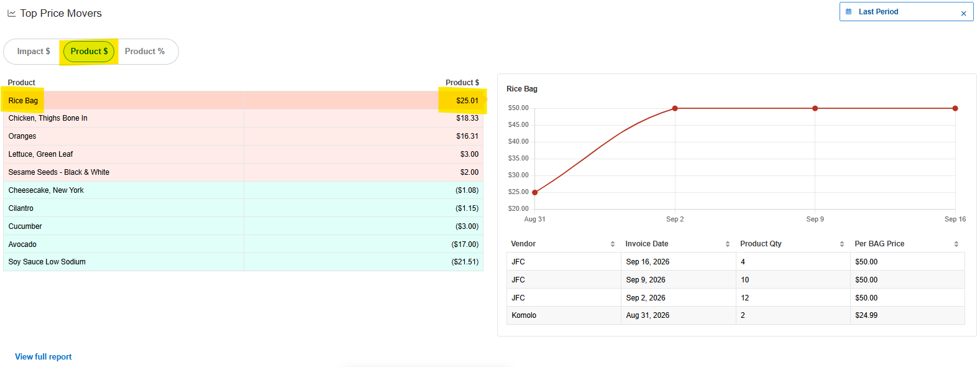980x367 pixels.
Task: Click the Product $ column header
Action: [462, 83]
